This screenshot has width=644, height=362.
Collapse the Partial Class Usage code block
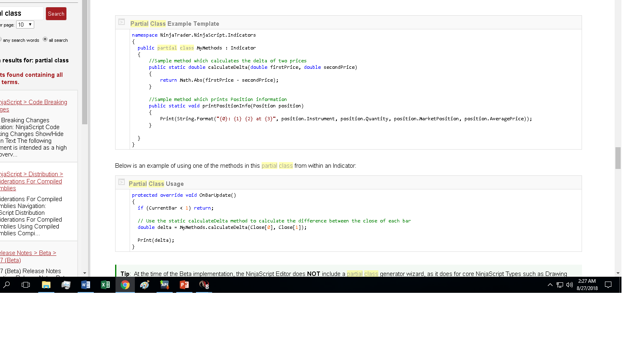point(122,182)
